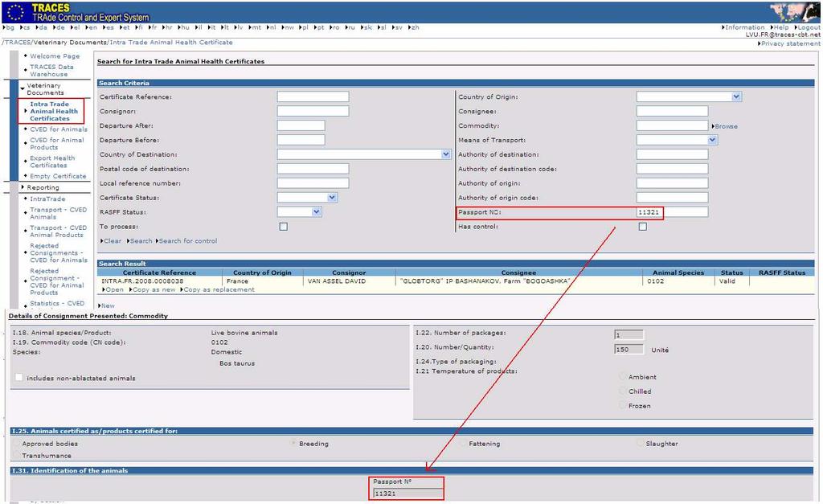Click the Departure After input field
Image resolution: width=823 pixels, height=504 pixels.
(x=301, y=125)
